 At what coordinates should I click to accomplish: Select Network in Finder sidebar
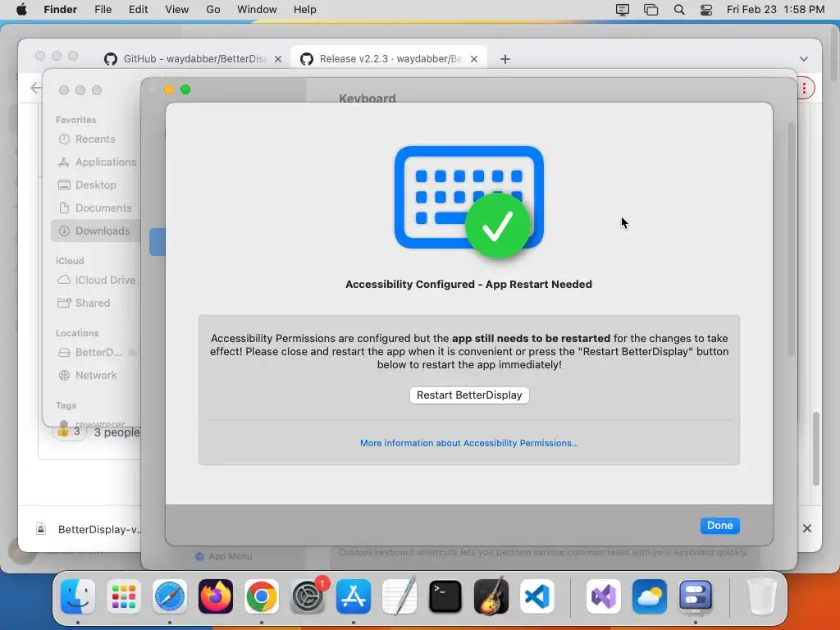(95, 376)
